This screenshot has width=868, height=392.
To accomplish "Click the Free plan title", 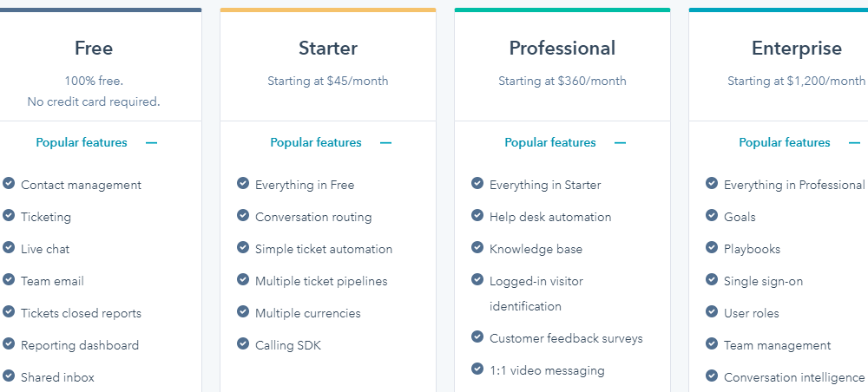I will (x=94, y=49).
